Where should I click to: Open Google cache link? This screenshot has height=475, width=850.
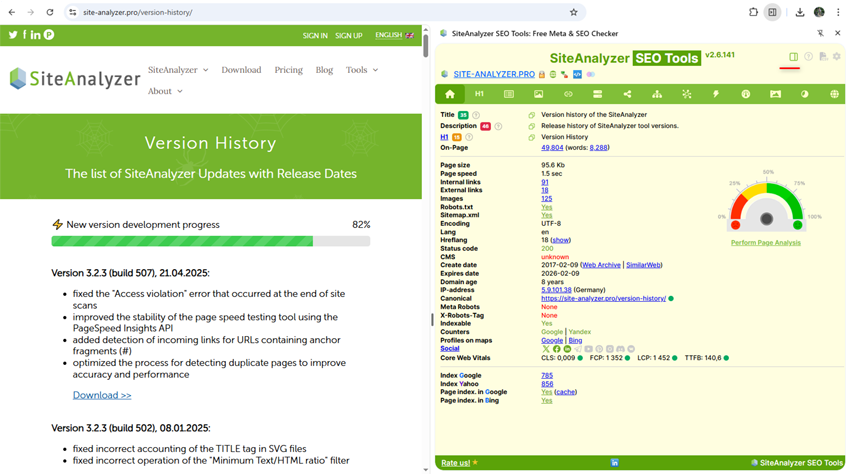tap(565, 392)
